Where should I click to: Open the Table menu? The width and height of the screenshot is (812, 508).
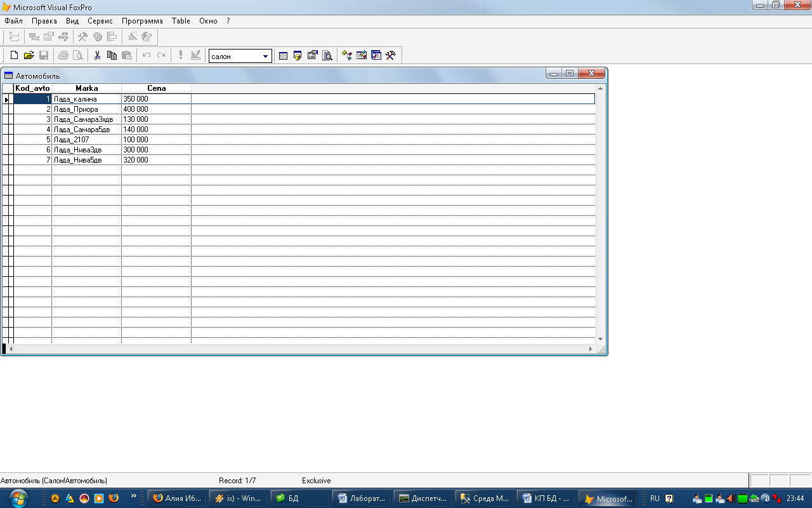(x=181, y=21)
